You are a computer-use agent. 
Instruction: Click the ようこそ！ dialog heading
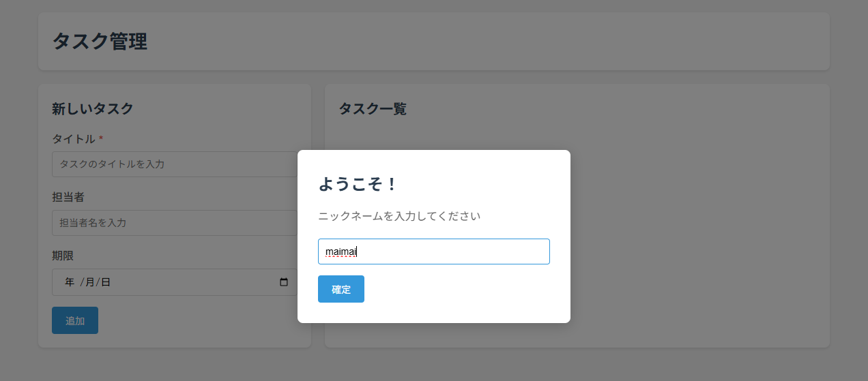pyautogui.click(x=358, y=184)
